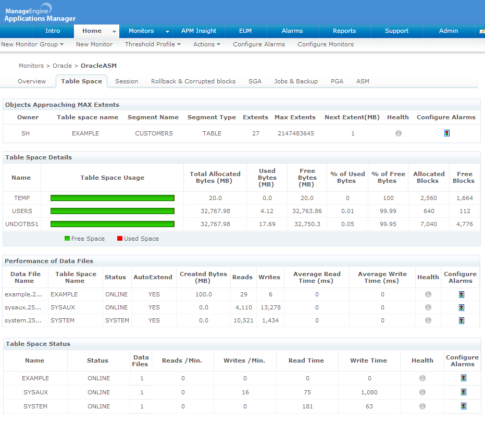The image size is (485, 448).
Task: Click the Configure Monitors link
Action: [x=326, y=44]
